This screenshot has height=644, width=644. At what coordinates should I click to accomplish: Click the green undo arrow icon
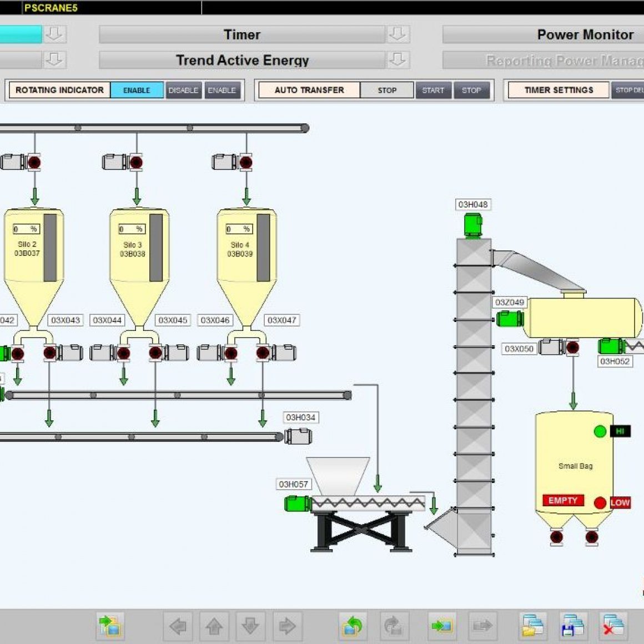[352, 626]
